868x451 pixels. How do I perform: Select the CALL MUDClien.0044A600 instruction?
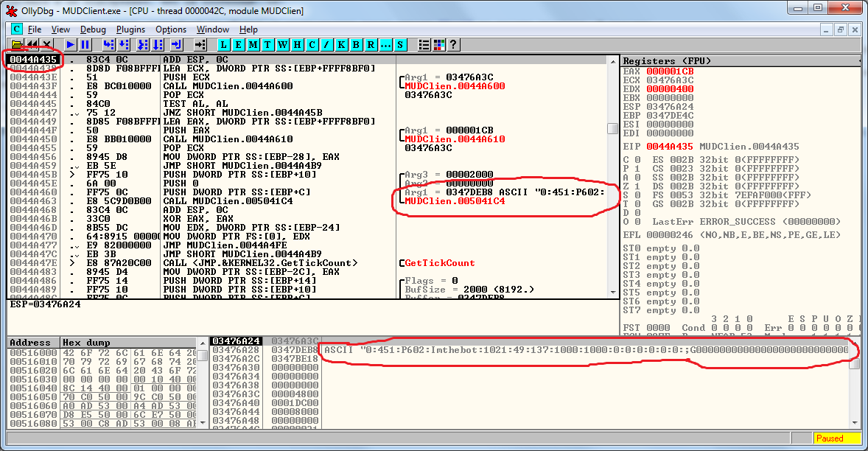click(228, 85)
